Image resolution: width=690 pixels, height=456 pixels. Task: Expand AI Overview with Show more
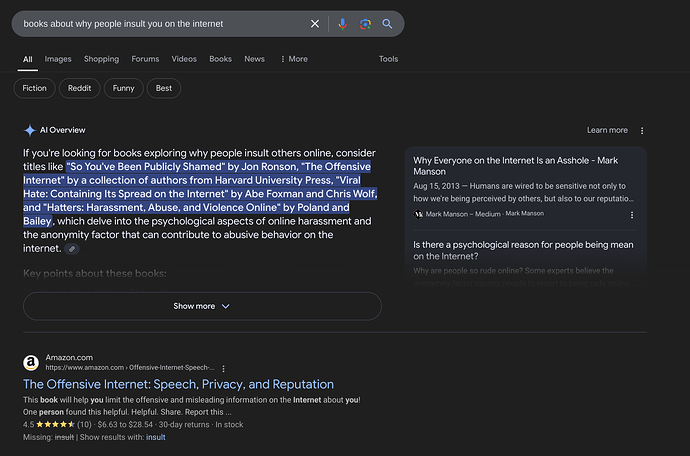coord(202,306)
